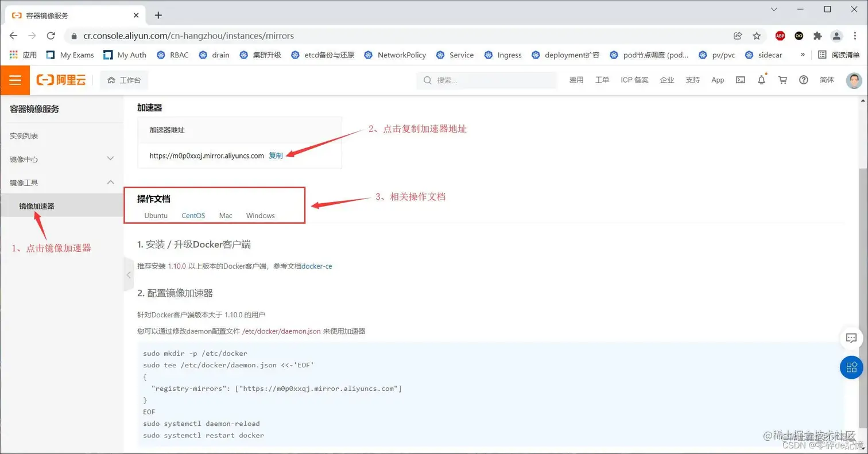Open the Chrome three-dot menu
Viewport: 868px width, 454px height.
(855, 36)
